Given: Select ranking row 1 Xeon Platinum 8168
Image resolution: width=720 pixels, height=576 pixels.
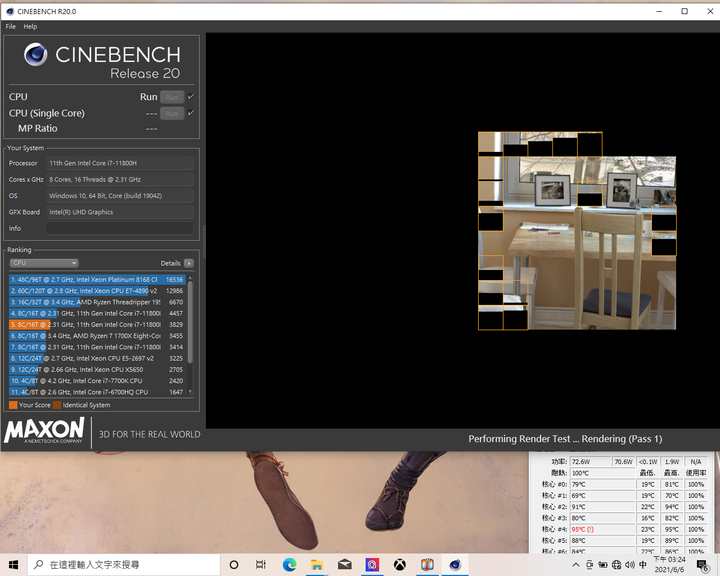Looking at the screenshot, I should click(x=97, y=279).
